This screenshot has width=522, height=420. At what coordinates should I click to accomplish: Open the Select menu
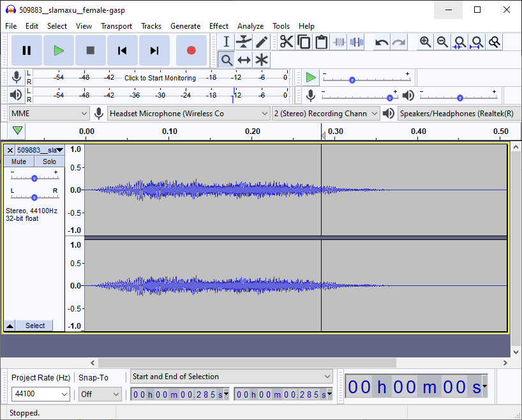(x=57, y=26)
